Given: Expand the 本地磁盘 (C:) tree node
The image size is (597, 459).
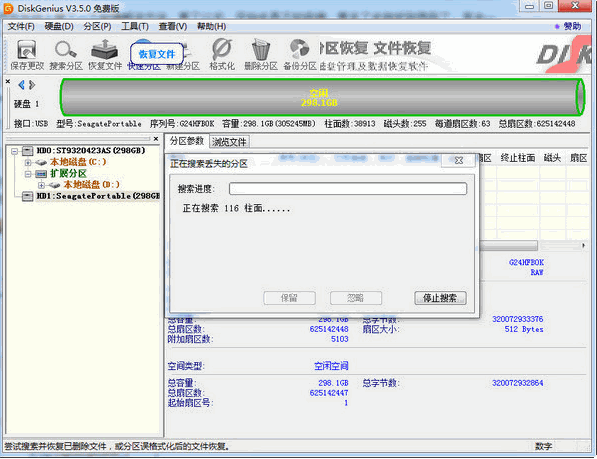Looking at the screenshot, I should pos(27,163).
